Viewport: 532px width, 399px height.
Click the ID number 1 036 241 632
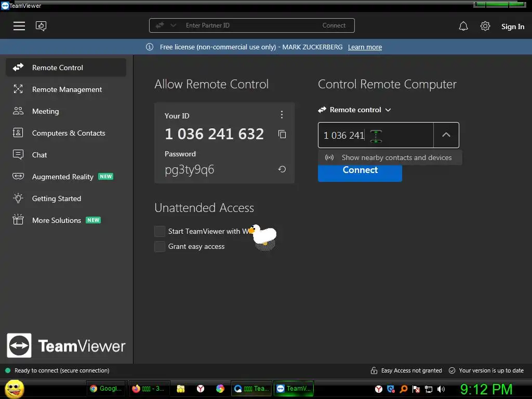214,134
